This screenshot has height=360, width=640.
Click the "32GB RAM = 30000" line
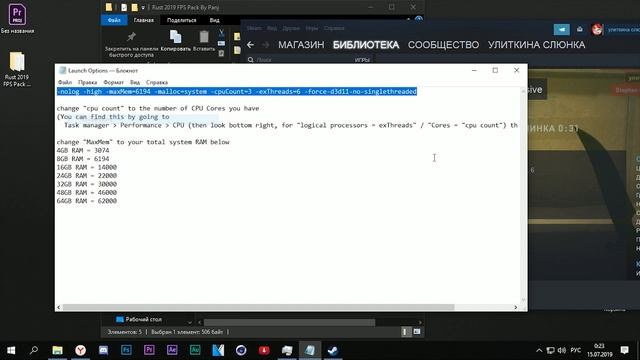coord(87,184)
